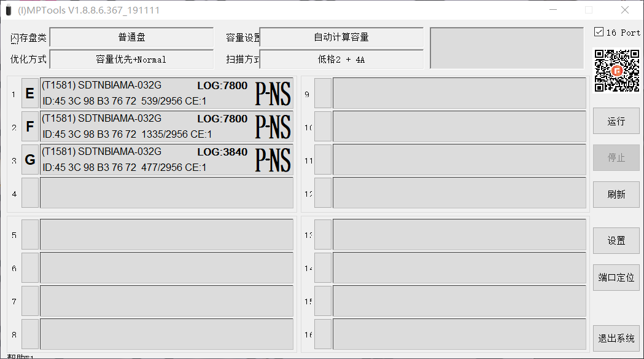Click the blank drive letter button of port 5
644x359 pixels.
(x=30, y=234)
